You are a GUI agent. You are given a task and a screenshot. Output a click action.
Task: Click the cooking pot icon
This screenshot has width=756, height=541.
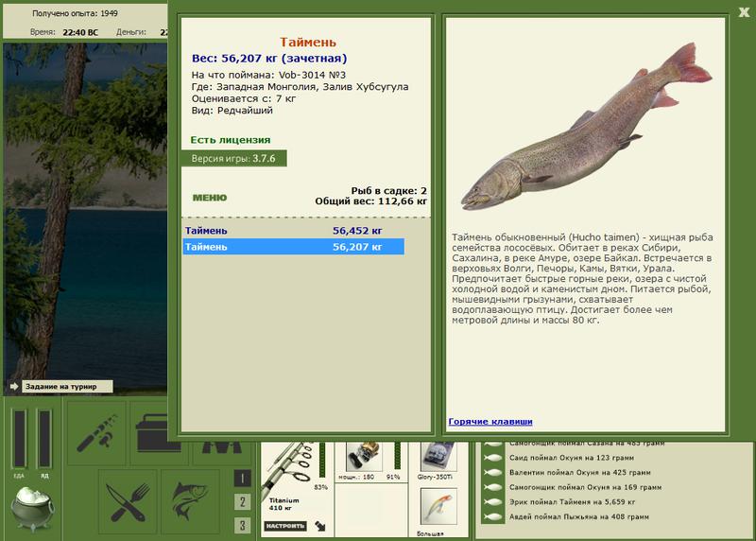pyautogui.click(x=33, y=508)
